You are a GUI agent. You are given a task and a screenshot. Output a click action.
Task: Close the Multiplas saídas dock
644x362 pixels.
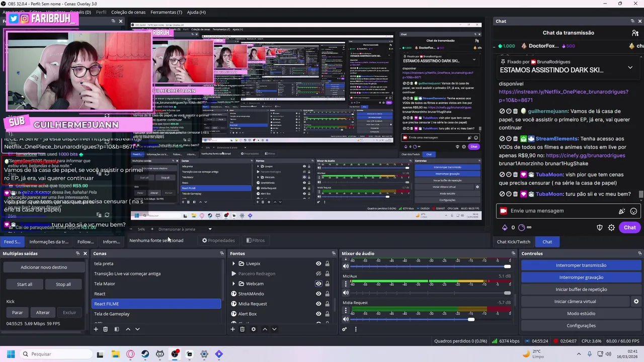(85, 253)
